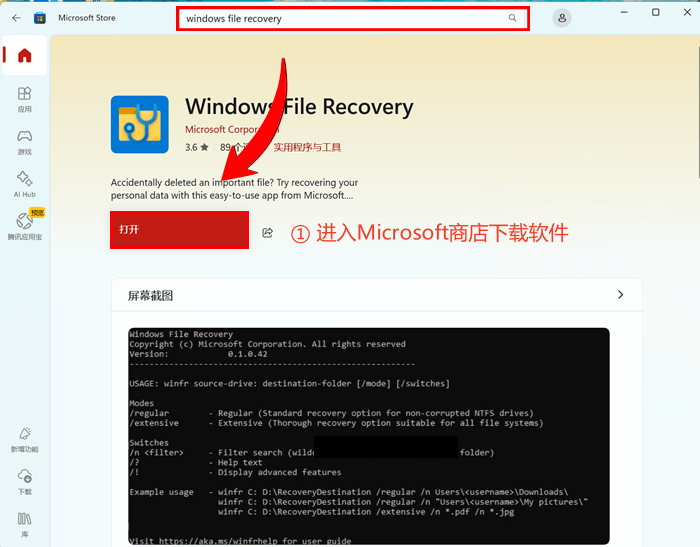Go back using the back arrow
The height and width of the screenshot is (547, 700).
[x=16, y=18]
